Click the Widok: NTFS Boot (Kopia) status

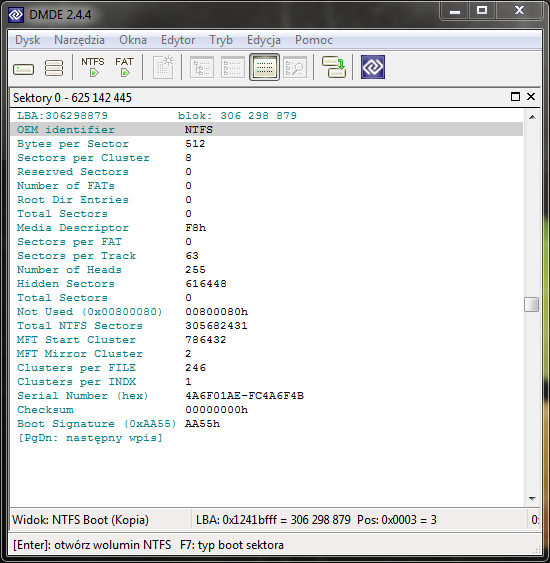tap(80, 520)
